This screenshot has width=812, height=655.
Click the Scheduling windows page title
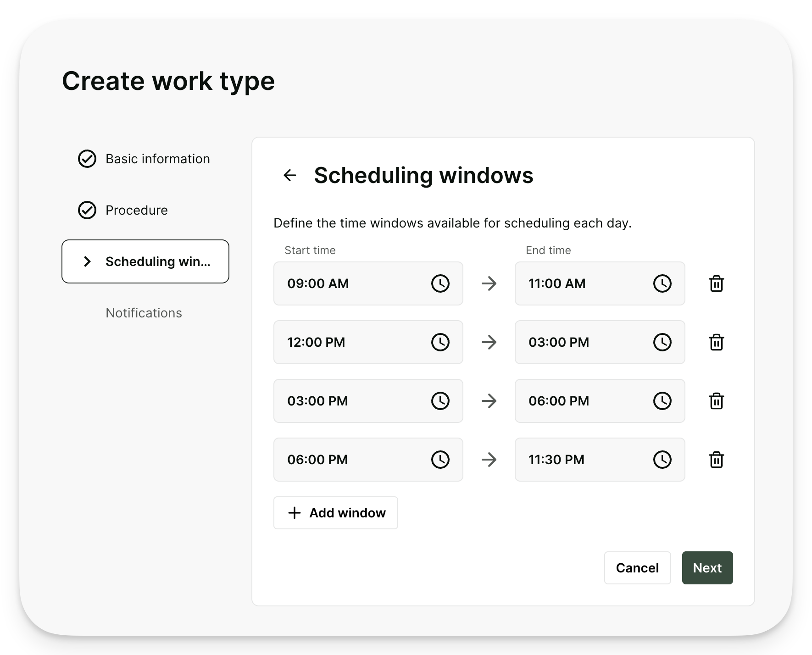(423, 176)
